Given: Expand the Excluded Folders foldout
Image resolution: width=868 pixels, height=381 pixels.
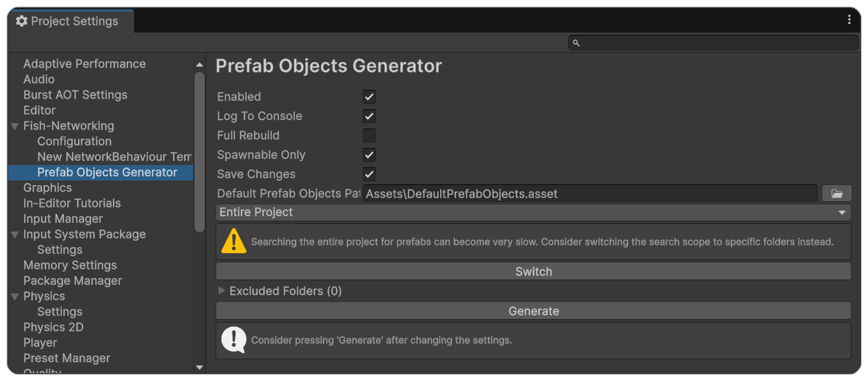Looking at the screenshot, I should pos(222,291).
